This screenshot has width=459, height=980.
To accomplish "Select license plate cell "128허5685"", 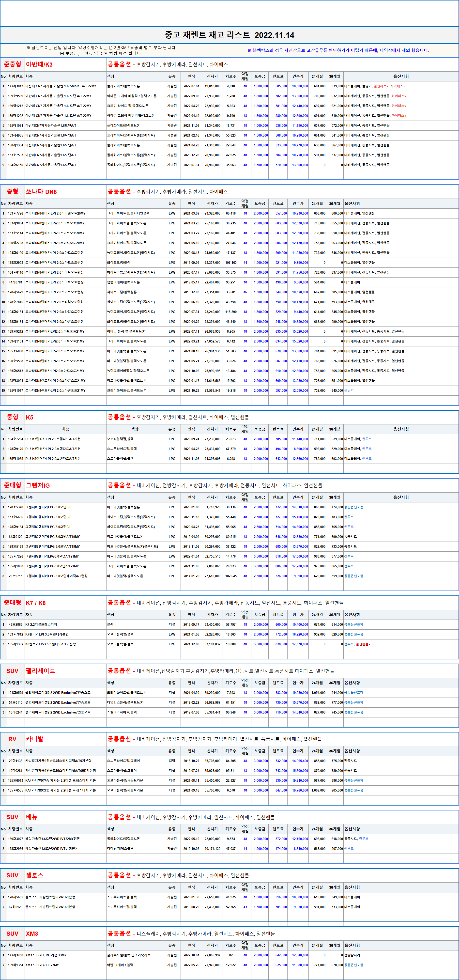I will coord(15,897).
